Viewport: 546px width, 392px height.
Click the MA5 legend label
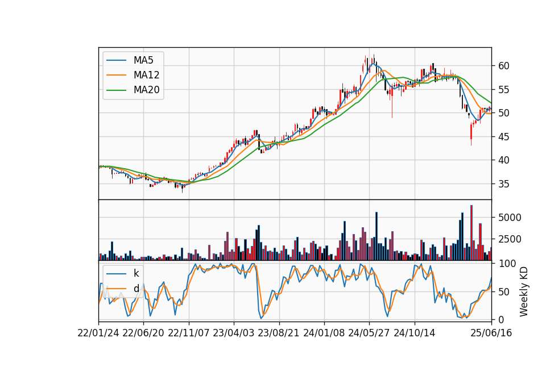tap(143, 60)
